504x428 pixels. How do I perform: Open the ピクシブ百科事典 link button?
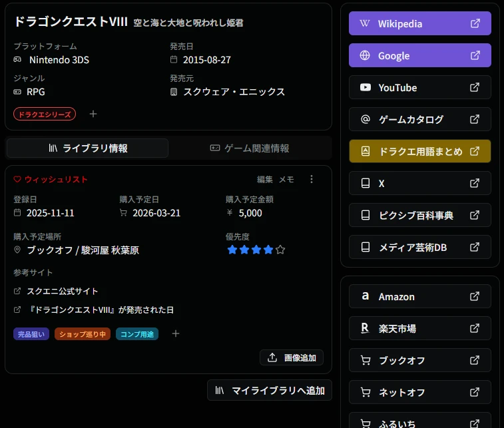(x=420, y=215)
